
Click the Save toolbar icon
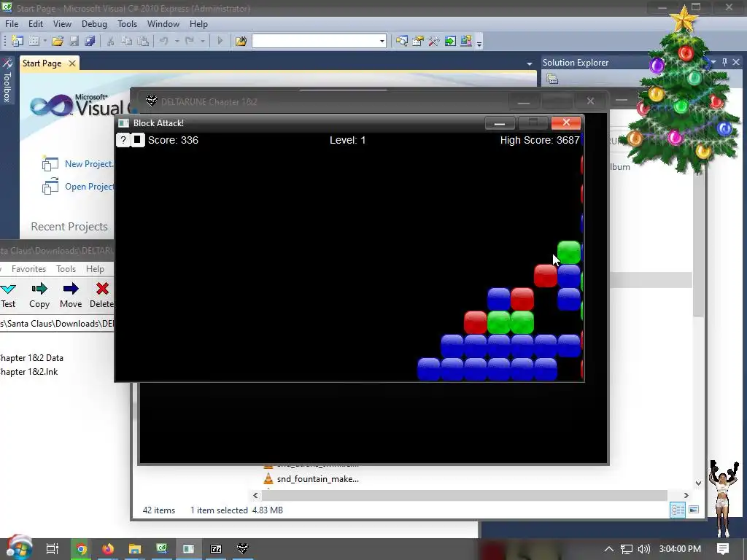[74, 42]
